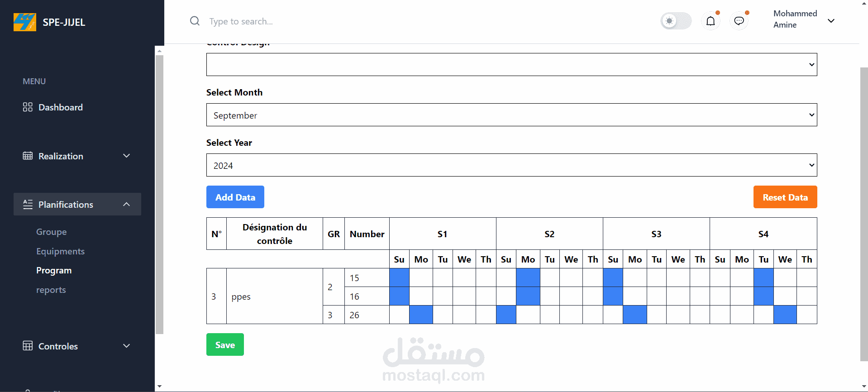868x392 pixels.
Task: Click the search magnifier icon
Action: [195, 21]
